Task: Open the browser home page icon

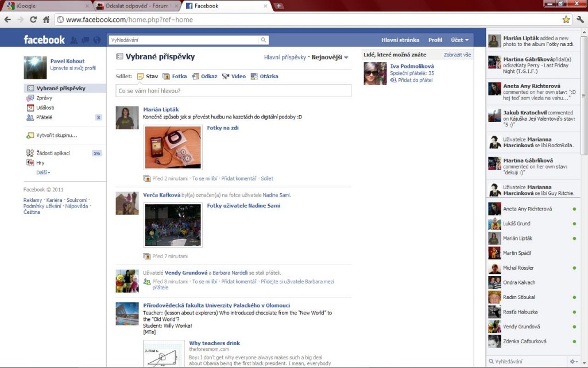Action: (46, 20)
